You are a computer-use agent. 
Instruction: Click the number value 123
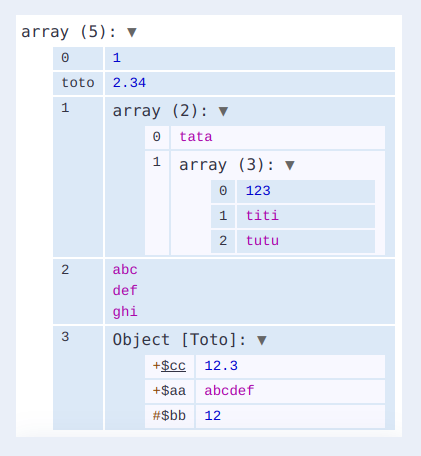coord(258,191)
